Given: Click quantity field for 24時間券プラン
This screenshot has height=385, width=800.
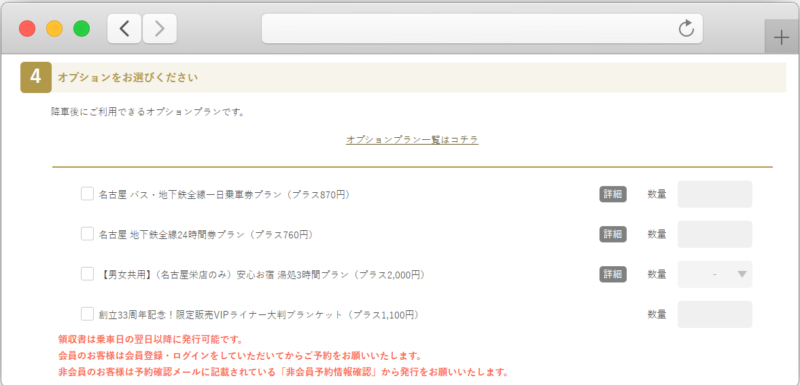Looking at the screenshot, I should pyautogui.click(x=715, y=234).
